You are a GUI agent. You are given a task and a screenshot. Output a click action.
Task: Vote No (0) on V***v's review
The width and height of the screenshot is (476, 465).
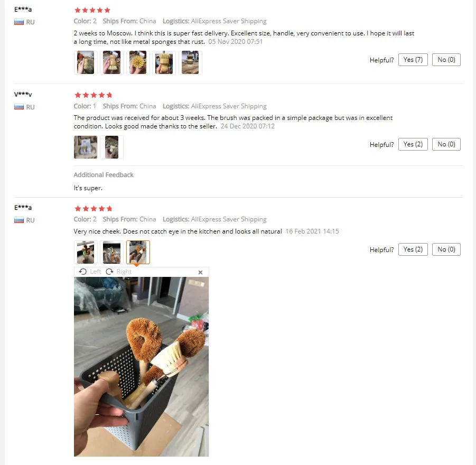pos(446,144)
